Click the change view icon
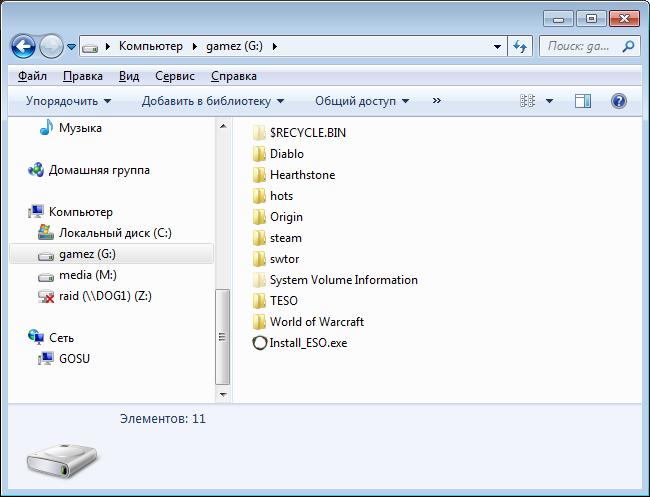This screenshot has height=497, width=650. tap(528, 101)
